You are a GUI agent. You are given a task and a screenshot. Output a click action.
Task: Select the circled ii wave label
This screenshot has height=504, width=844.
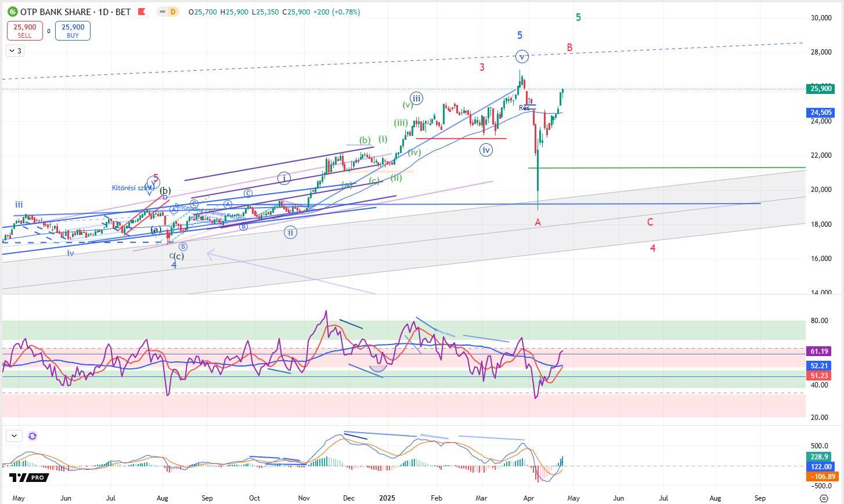pyautogui.click(x=290, y=233)
